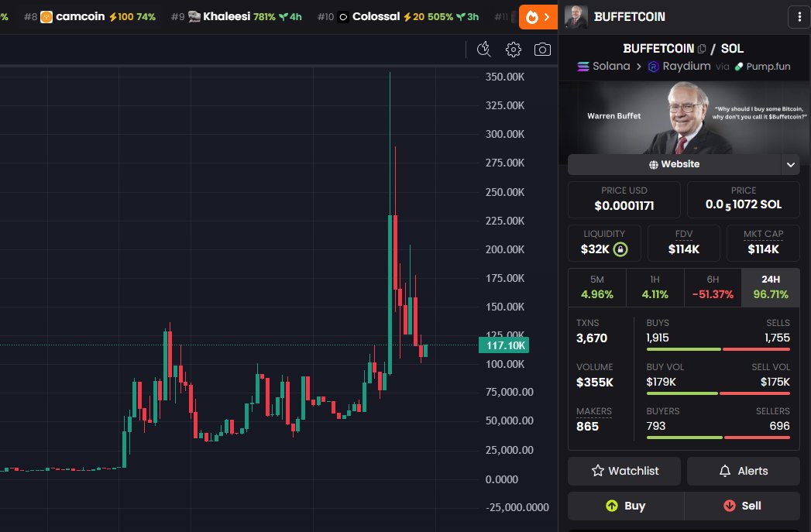
Task: Open the Alerts button
Action: [744, 471]
